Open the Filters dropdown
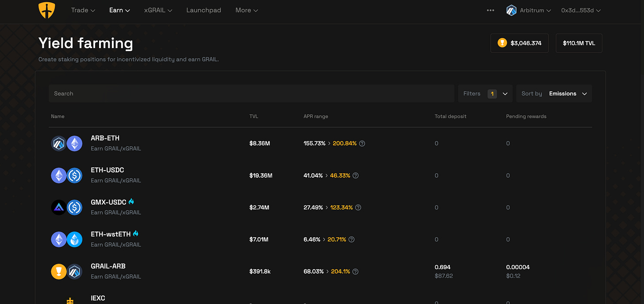644x304 pixels. click(x=485, y=94)
